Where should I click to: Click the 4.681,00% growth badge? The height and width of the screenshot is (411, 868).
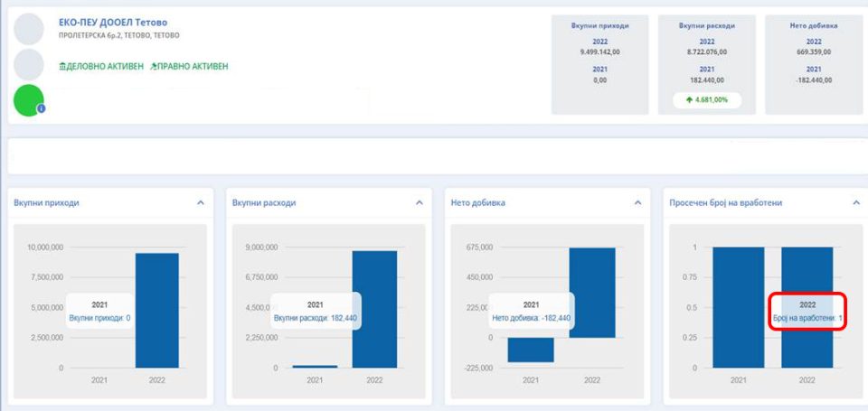point(706,100)
